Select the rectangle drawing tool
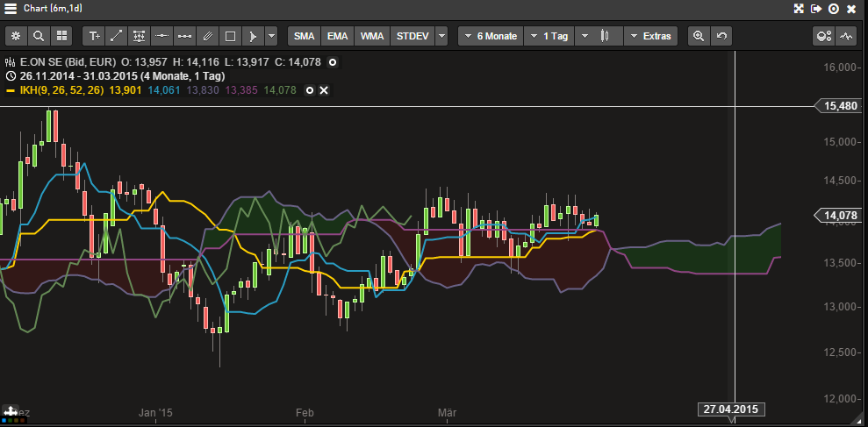868x427 pixels. click(230, 37)
